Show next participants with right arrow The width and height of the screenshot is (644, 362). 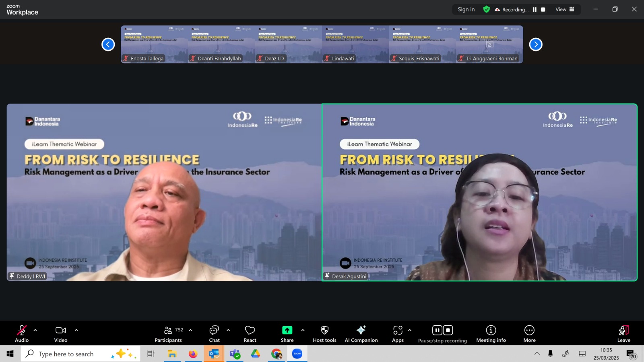(535, 44)
